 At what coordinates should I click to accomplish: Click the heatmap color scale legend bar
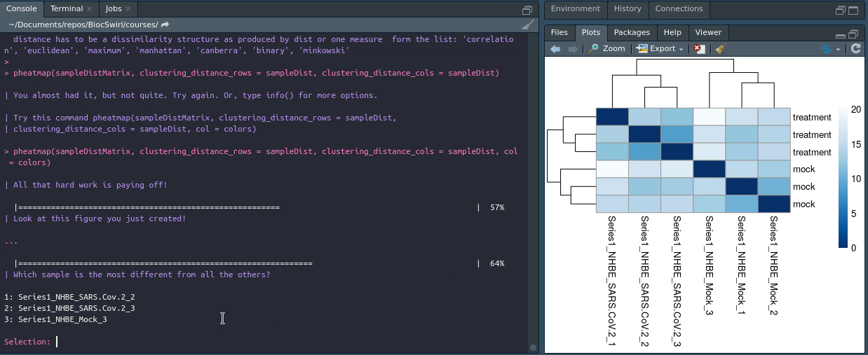[843, 179]
